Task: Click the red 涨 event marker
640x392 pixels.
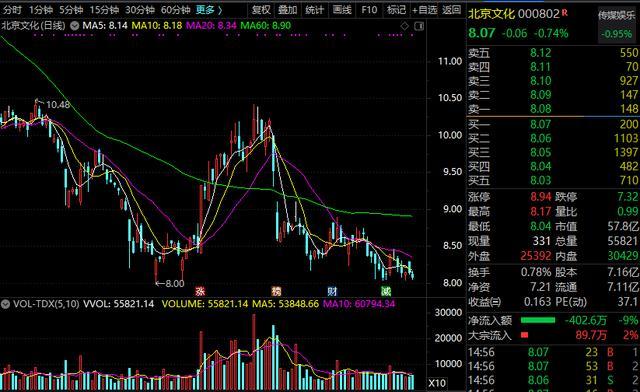Action: [200, 291]
